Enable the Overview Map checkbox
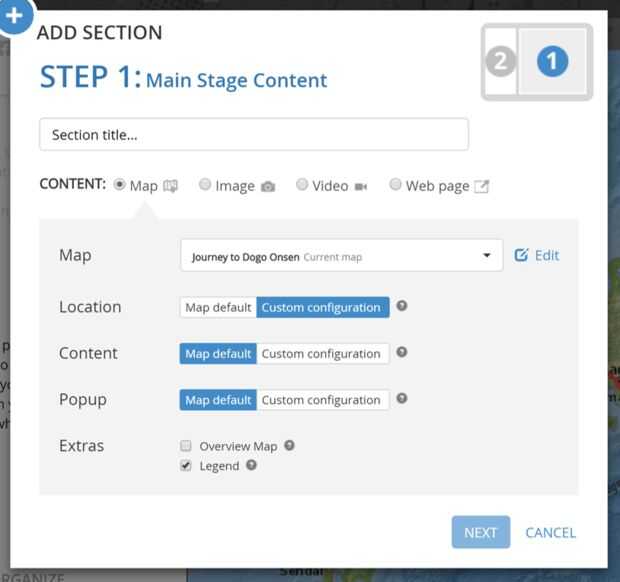 [x=186, y=446]
